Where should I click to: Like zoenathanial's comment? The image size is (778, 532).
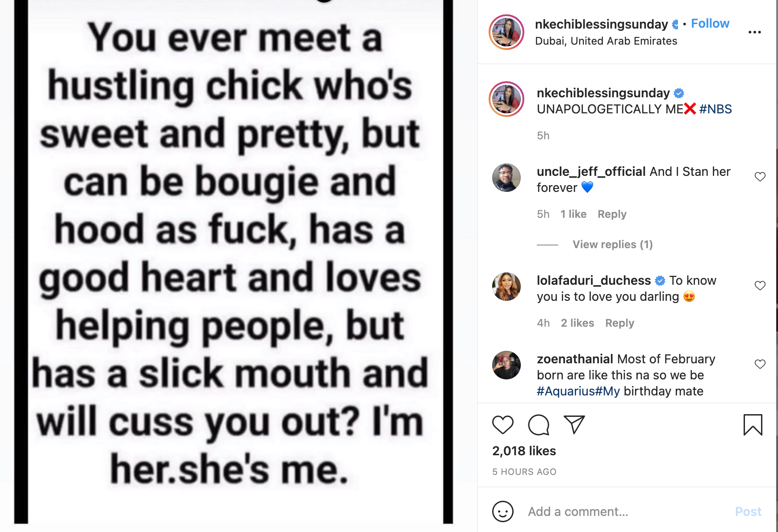click(760, 364)
